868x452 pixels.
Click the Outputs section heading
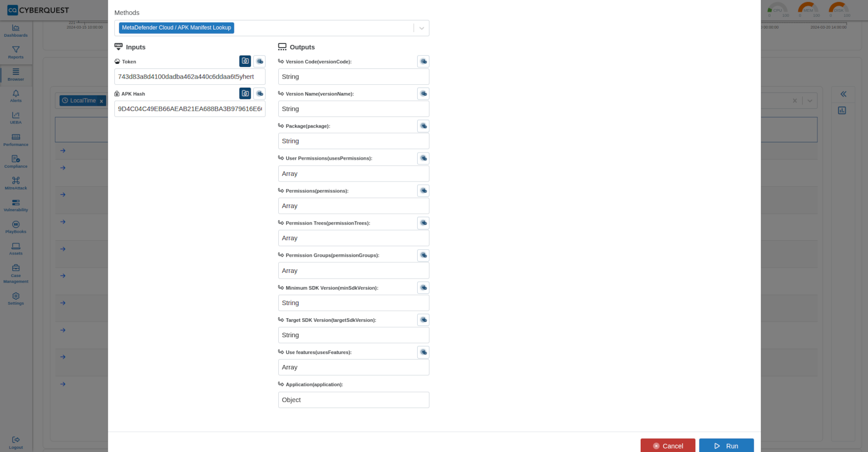coord(302,47)
